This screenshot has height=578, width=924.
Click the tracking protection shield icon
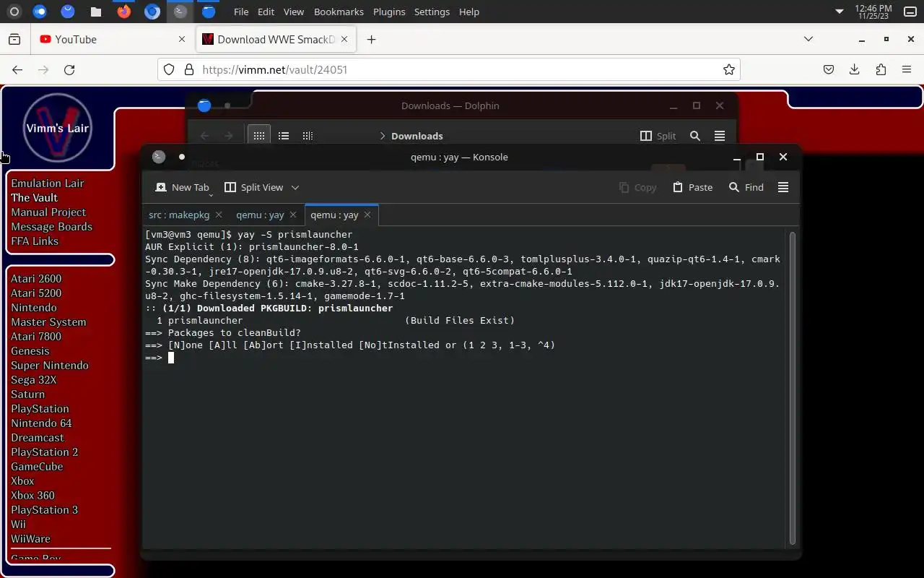pyautogui.click(x=169, y=69)
